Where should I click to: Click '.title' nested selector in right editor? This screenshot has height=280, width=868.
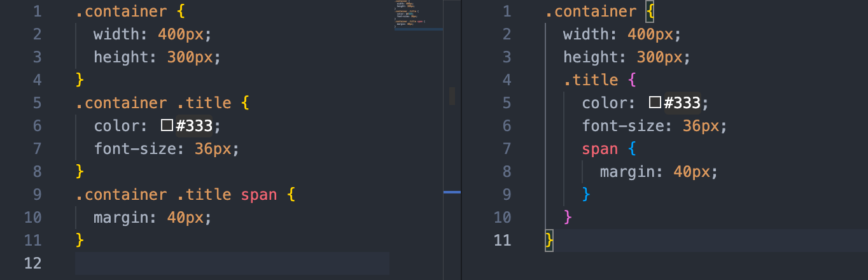click(591, 80)
